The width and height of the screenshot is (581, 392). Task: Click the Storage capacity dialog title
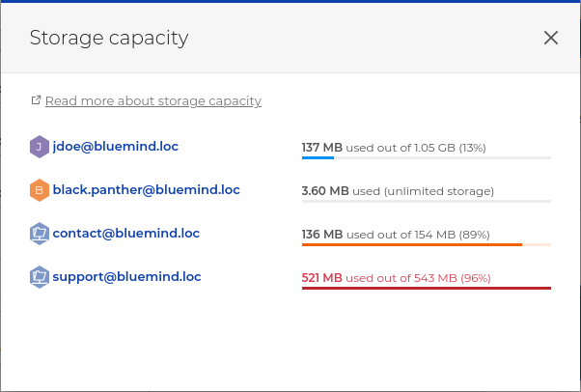coord(109,39)
